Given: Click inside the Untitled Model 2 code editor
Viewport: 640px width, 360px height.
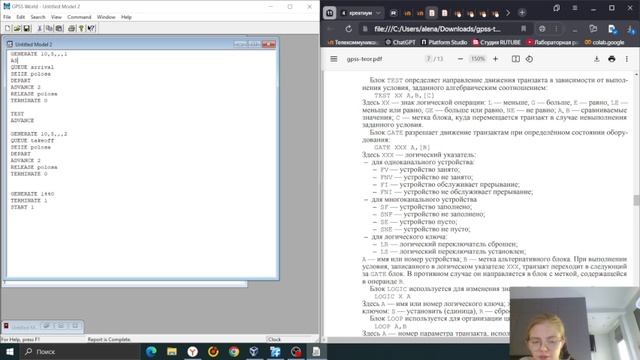Looking at the screenshot, I should point(142,163).
